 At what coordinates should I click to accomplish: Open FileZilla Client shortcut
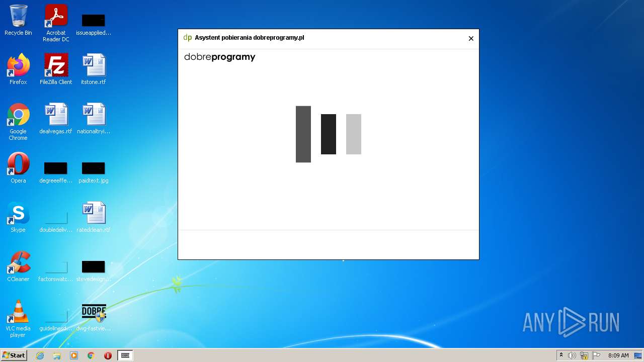[56, 69]
